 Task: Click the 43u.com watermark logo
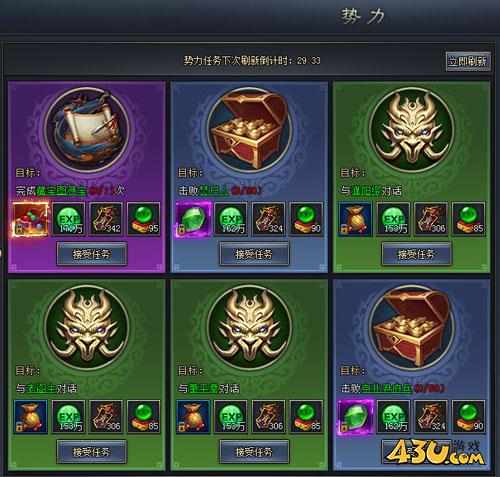[435, 453]
